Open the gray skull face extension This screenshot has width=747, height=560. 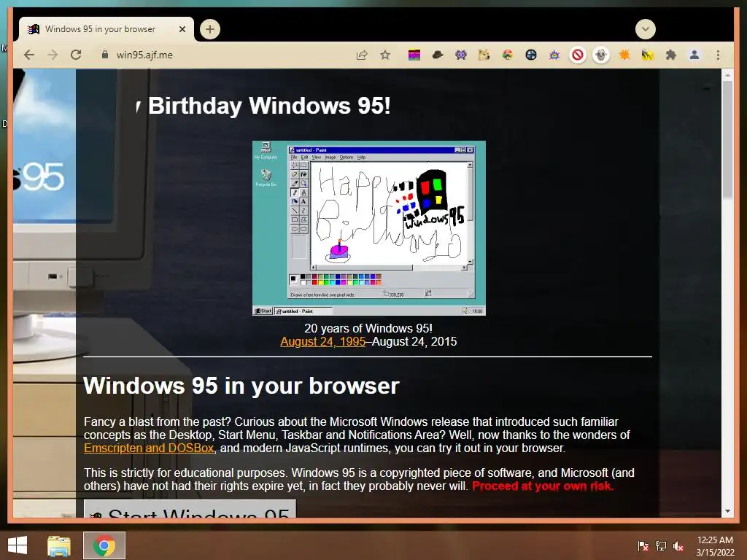[x=601, y=55]
